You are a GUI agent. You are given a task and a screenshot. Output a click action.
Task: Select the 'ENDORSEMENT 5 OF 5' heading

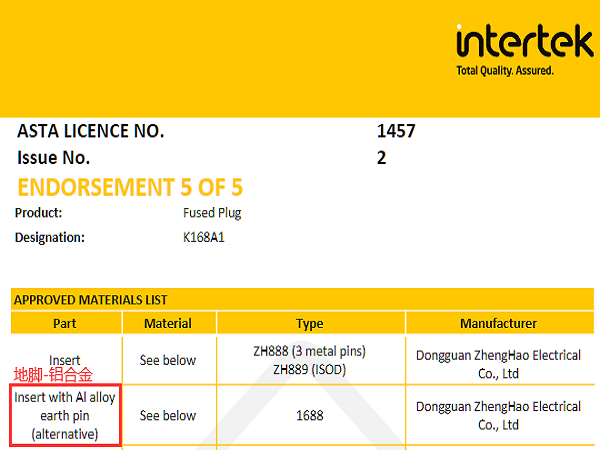(130, 187)
